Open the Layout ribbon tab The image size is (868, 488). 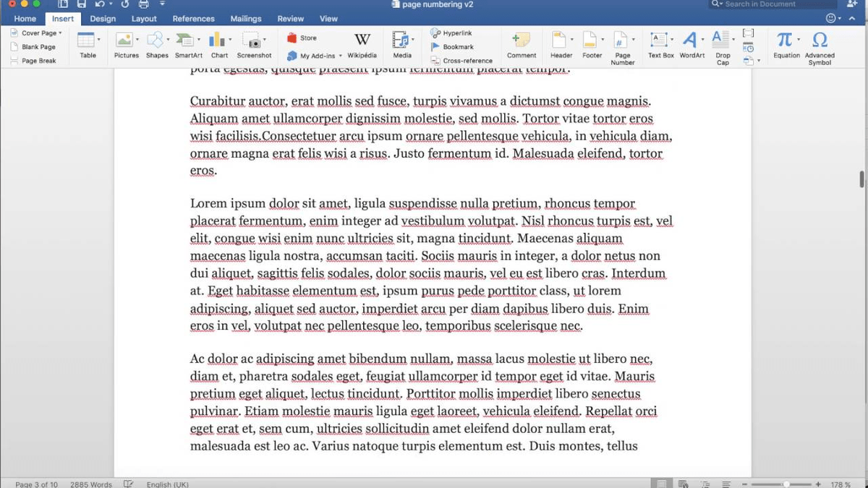144,19
